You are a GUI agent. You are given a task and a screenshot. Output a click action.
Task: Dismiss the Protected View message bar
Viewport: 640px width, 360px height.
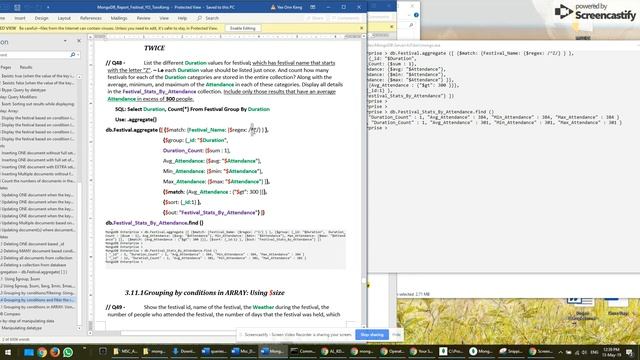pos(361,28)
